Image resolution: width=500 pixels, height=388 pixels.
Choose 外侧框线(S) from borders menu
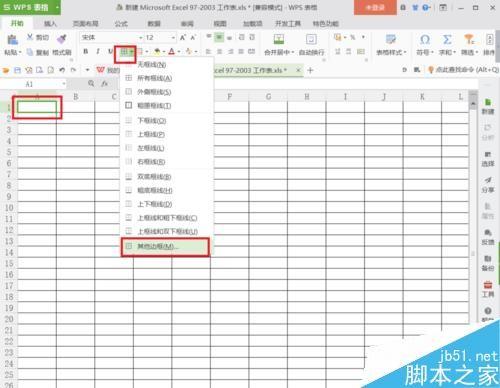167,92
